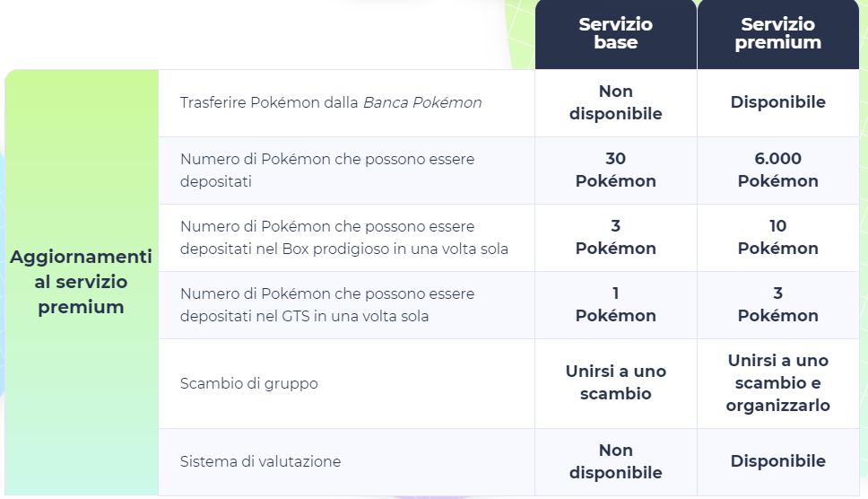Select the "Aggiornamenti al servizio premium" side heading

(81, 282)
